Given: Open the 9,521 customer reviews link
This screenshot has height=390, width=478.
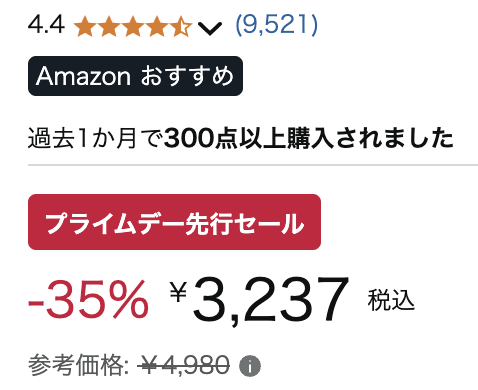Looking at the screenshot, I should [277, 25].
